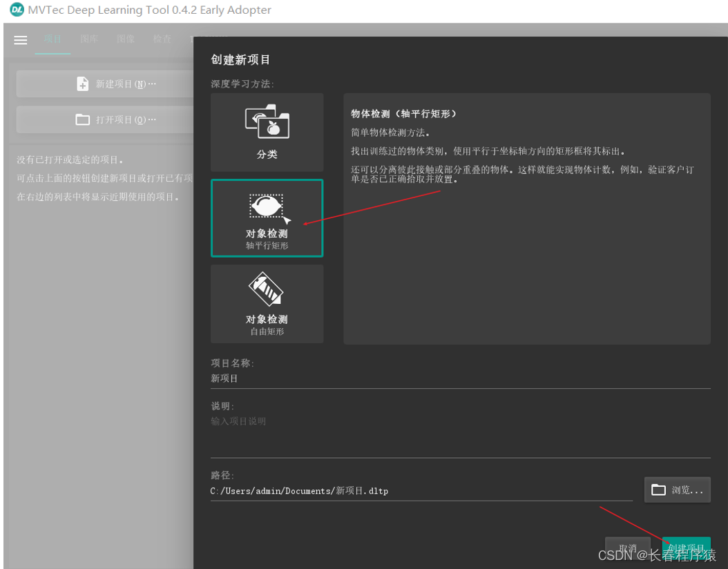Click the text 没有已打开或选定的项目。

70,160
